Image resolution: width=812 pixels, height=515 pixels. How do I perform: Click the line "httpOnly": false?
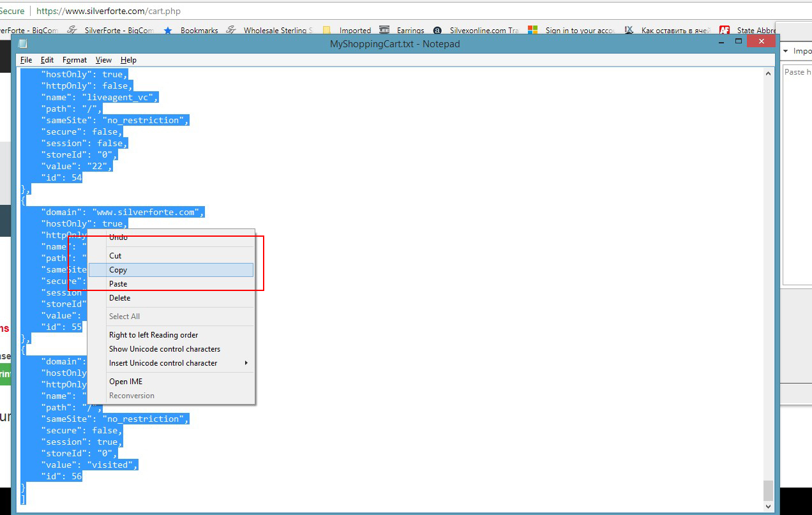pyautogui.click(x=87, y=86)
